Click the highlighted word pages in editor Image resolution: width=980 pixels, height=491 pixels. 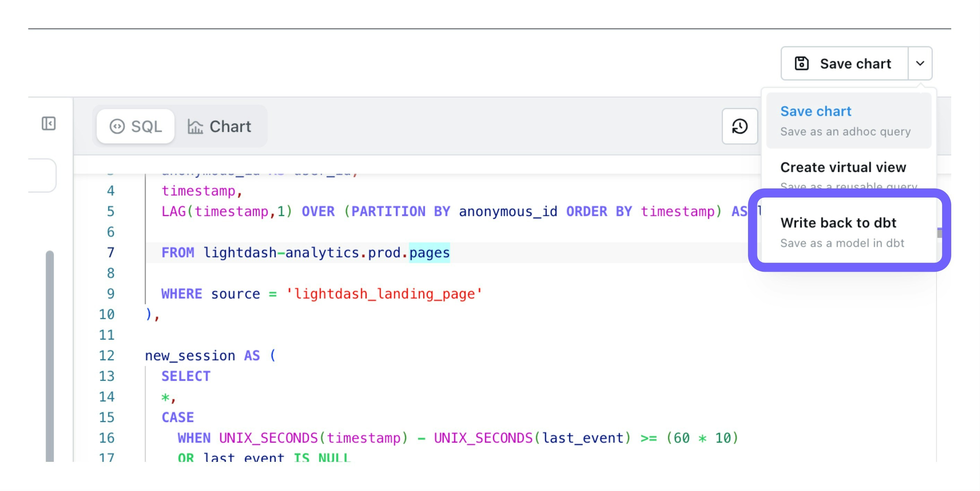[x=429, y=253]
